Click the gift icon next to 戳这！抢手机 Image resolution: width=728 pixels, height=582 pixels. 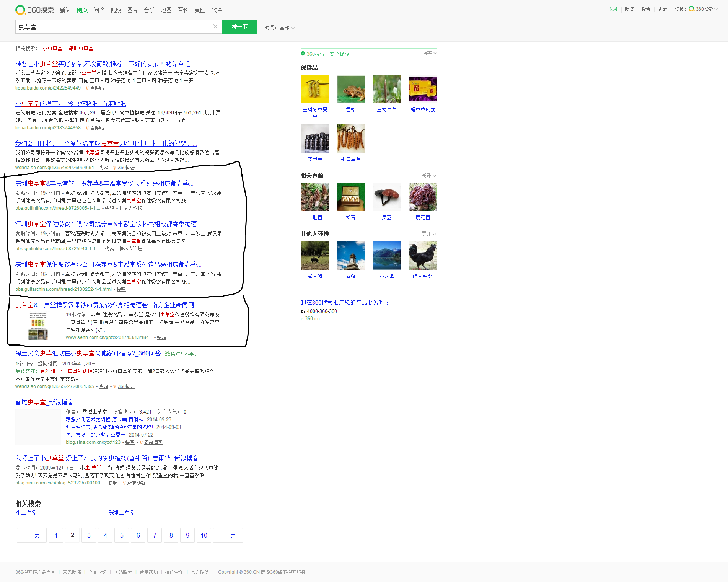pos(167,354)
